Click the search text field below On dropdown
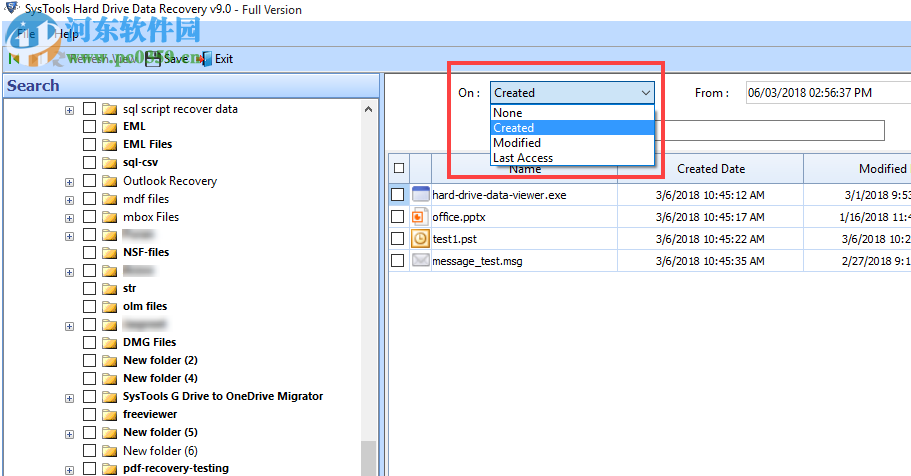 point(770,131)
